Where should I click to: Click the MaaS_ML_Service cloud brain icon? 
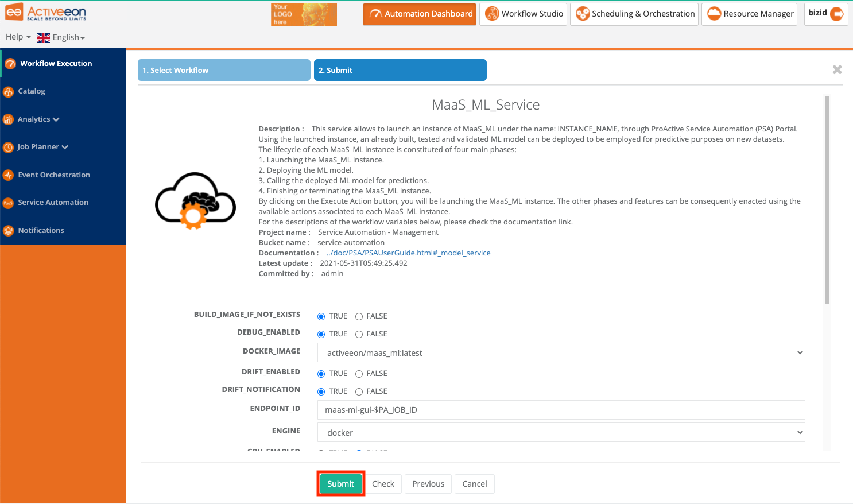point(195,201)
